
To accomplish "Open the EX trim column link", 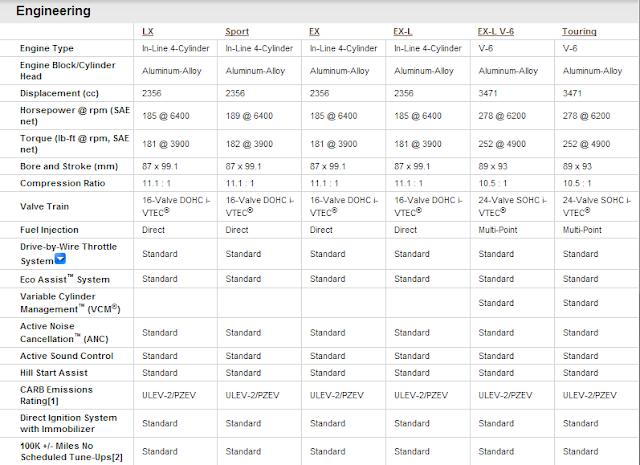I will 314,31.
